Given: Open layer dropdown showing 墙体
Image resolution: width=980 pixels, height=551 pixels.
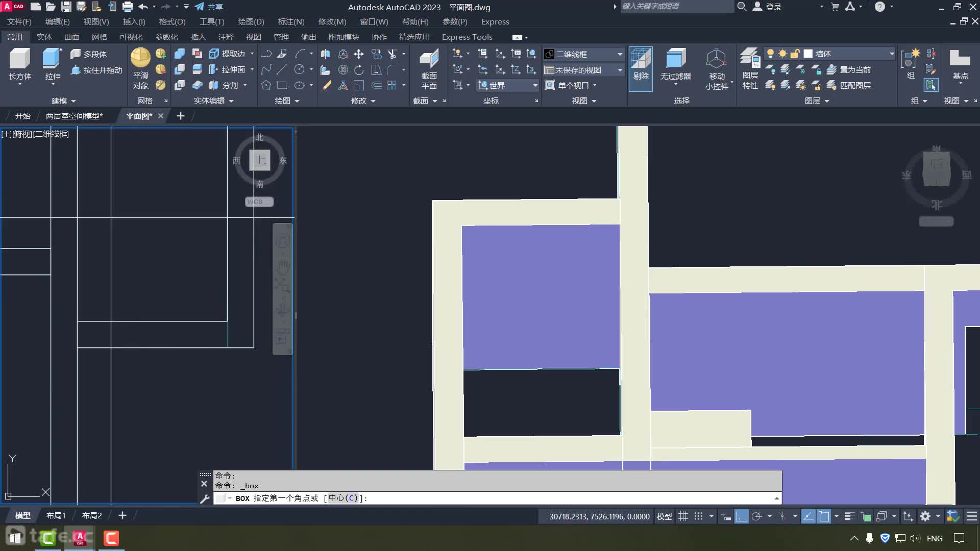Looking at the screenshot, I should [829, 54].
